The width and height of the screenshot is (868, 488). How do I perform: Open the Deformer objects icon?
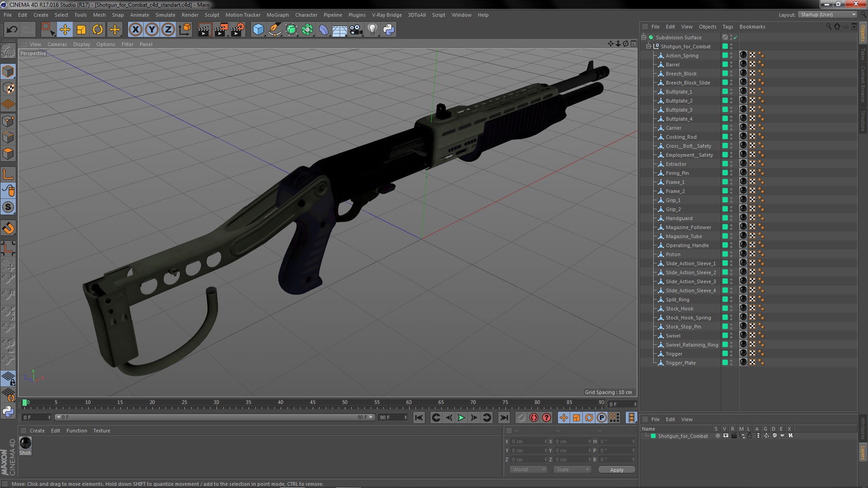[x=324, y=30]
